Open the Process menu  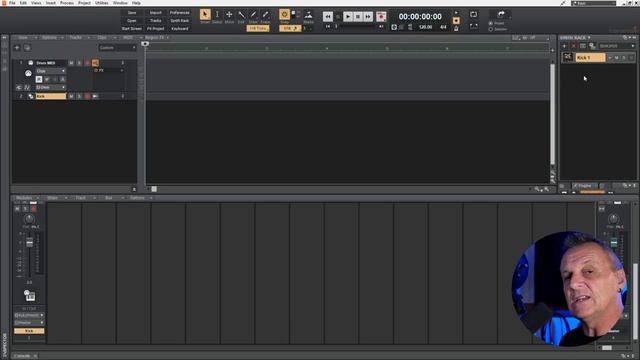67,3
